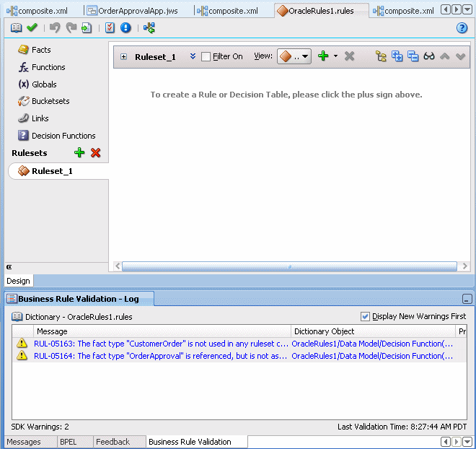Click SDK Warnings: 2 status text
Image resolution: width=476 pixels, height=449 pixels.
click(x=40, y=427)
